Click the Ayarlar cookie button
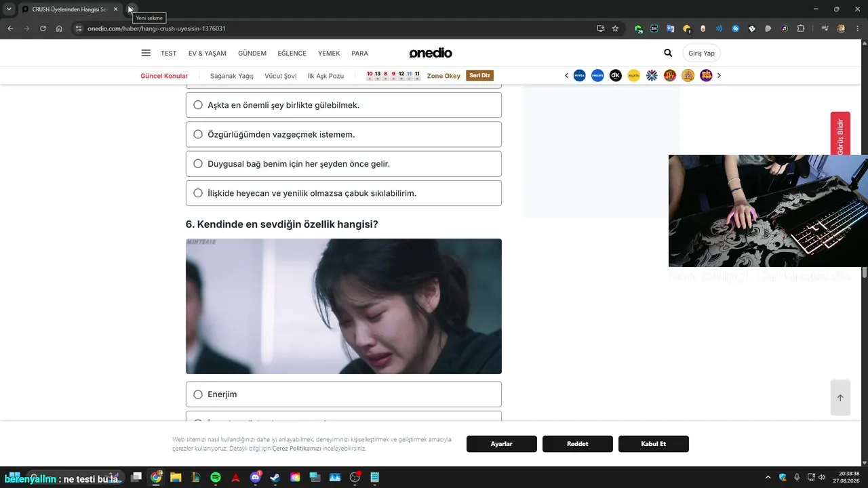Screen dimensions: 868x488 502,444
